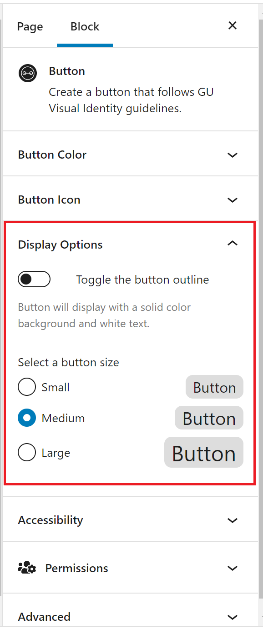Expand the Advanced panel chevron

coord(233,617)
